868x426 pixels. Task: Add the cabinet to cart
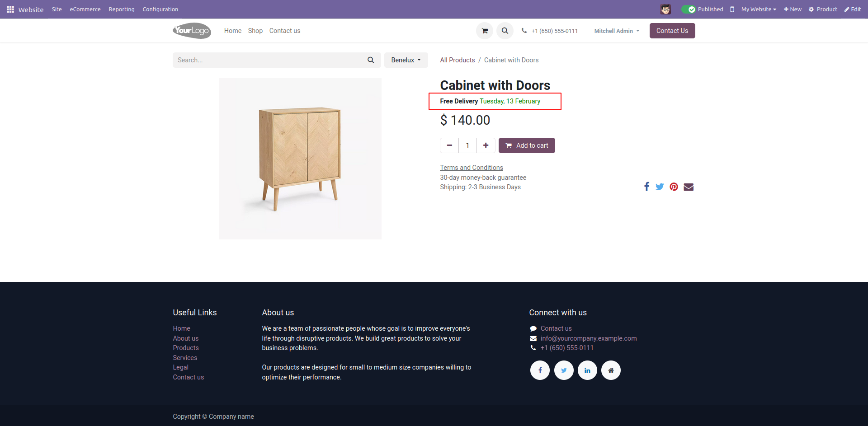527,145
